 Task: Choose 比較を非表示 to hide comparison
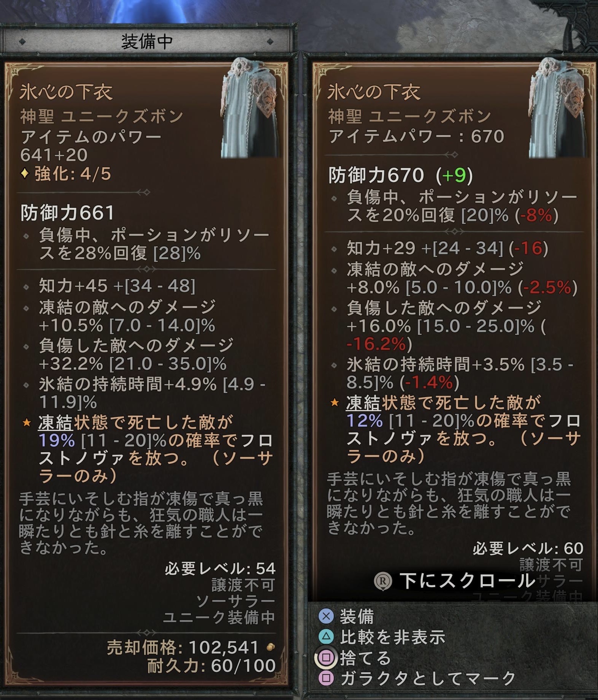(x=392, y=637)
